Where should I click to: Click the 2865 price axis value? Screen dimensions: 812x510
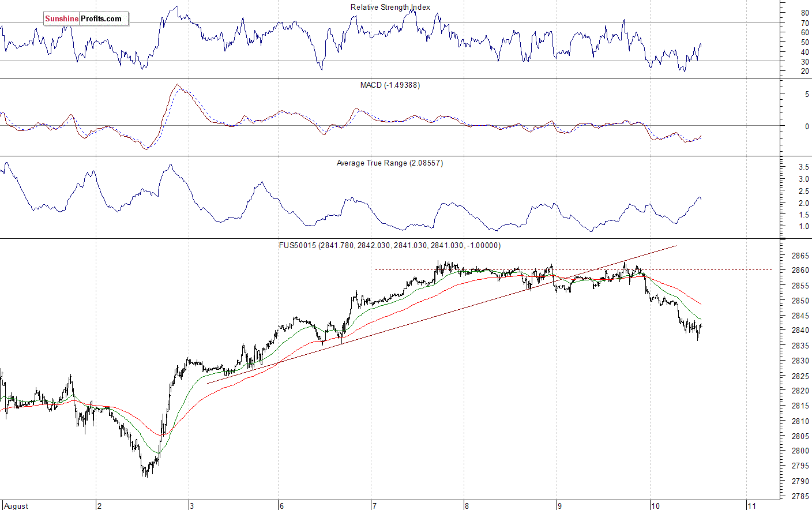pyautogui.click(x=800, y=256)
